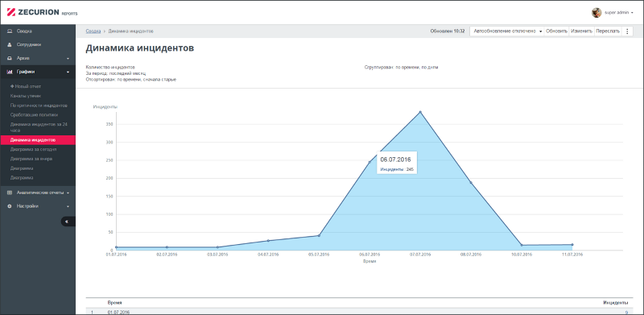Select Динамика инцидентов за 24 часа

[38, 126]
